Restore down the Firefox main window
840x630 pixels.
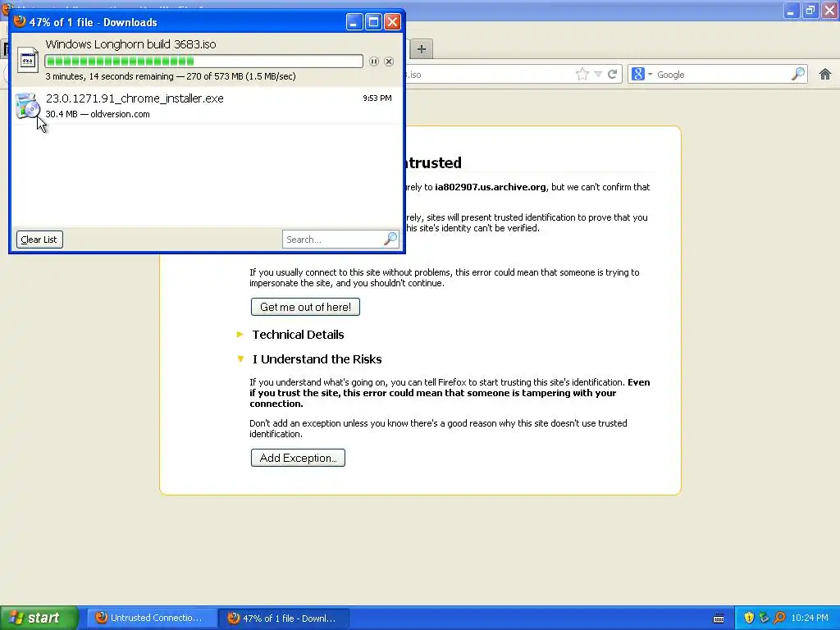[x=810, y=10]
